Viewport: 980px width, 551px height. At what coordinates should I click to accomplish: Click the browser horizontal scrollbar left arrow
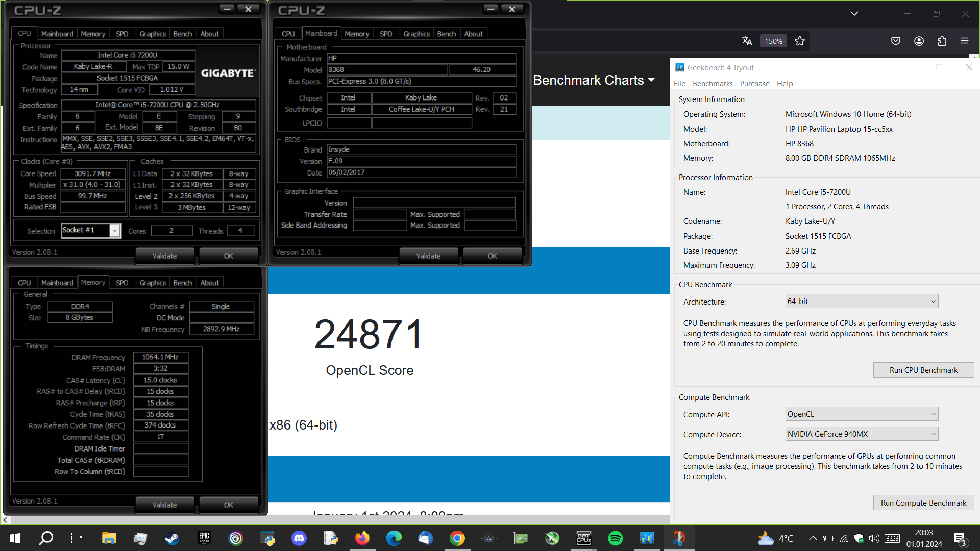tap(5, 520)
